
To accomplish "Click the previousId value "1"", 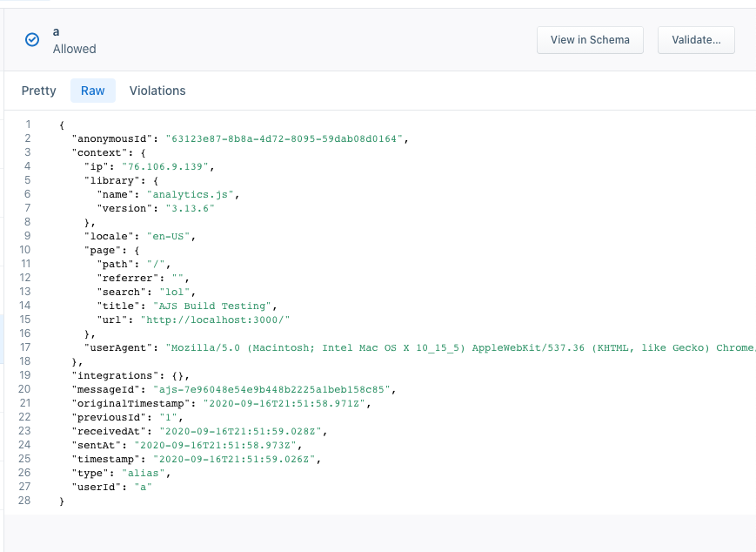I will click(x=168, y=418).
